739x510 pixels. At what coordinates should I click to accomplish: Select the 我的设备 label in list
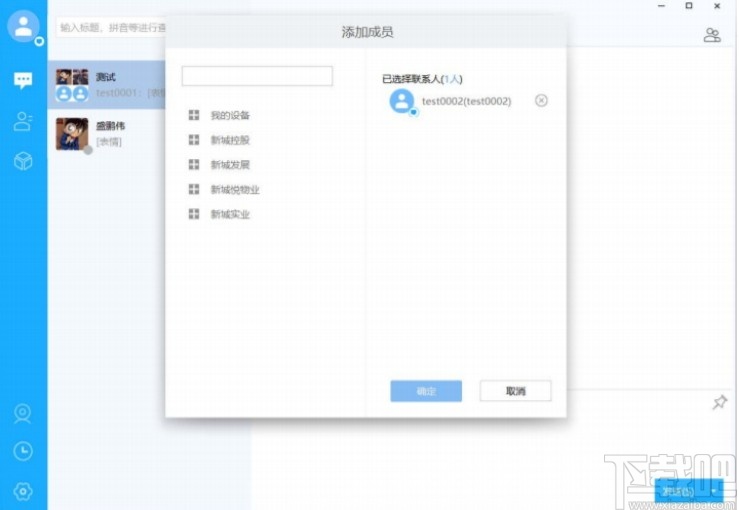tap(230, 115)
